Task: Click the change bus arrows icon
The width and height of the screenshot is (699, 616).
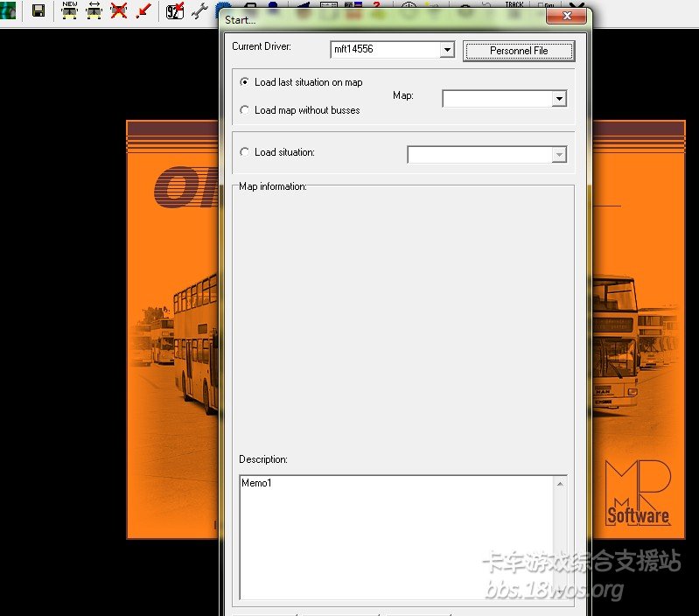Action: [94, 10]
